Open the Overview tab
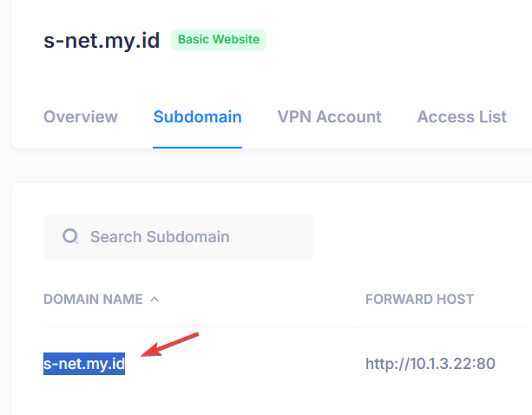The height and width of the screenshot is (415, 532). [x=81, y=116]
